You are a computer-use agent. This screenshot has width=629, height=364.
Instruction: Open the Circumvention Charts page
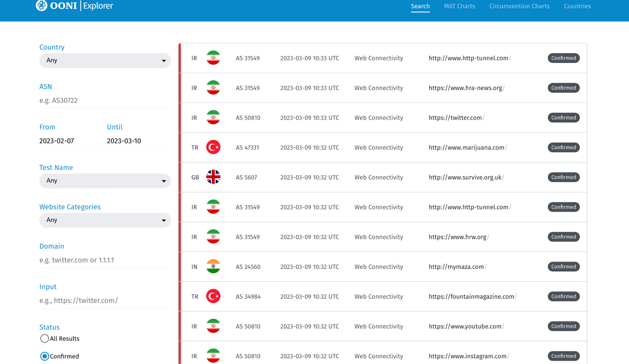519,6
